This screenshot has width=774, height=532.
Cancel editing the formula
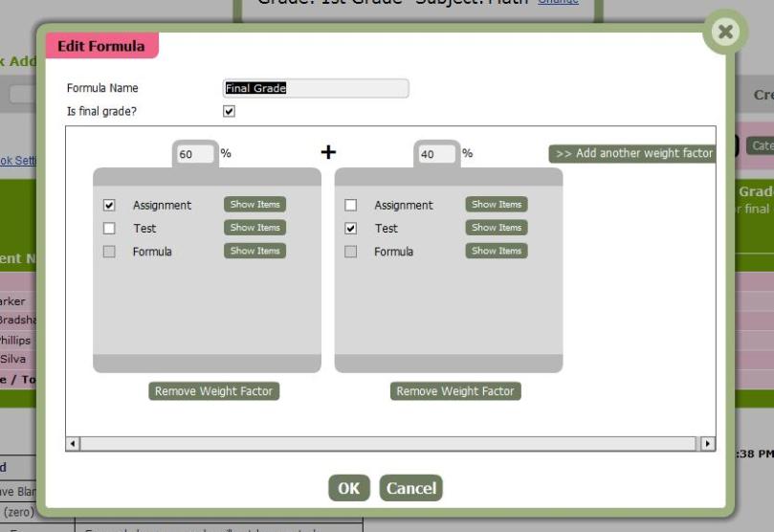point(410,488)
